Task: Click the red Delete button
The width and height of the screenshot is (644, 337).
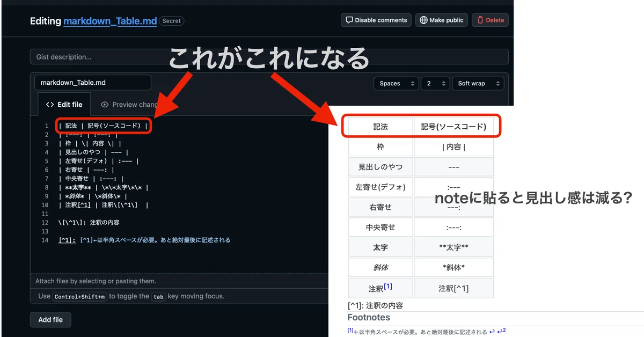Action: (x=491, y=20)
